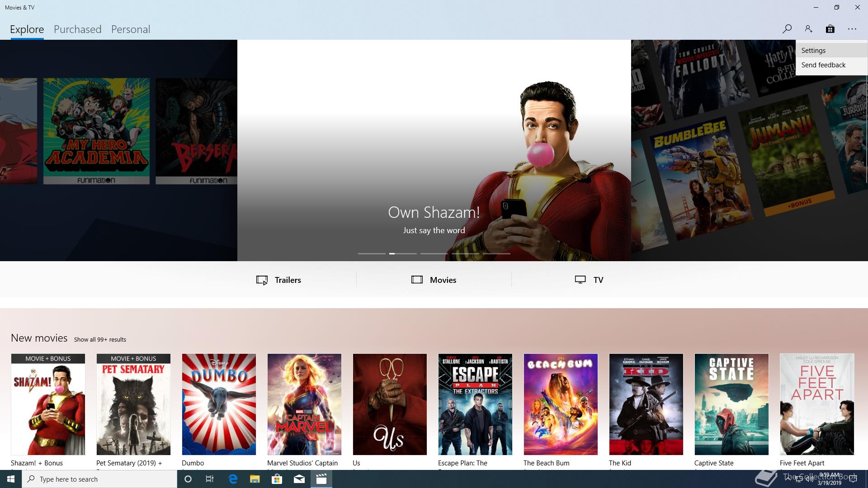Image resolution: width=868 pixels, height=488 pixels.
Task: Click the Trailers screen icon
Action: pyautogui.click(x=262, y=280)
